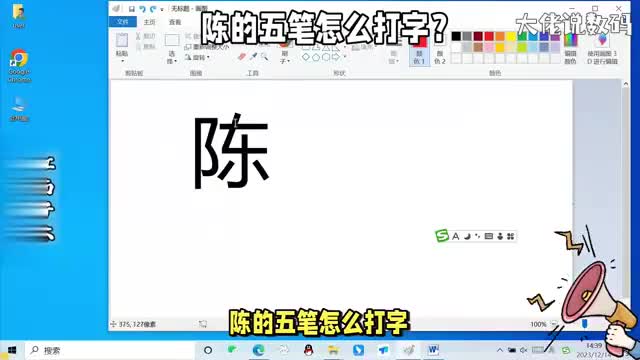Click the rectangular selection tool icon
The height and width of the screenshot is (360, 640).
click(x=172, y=40)
